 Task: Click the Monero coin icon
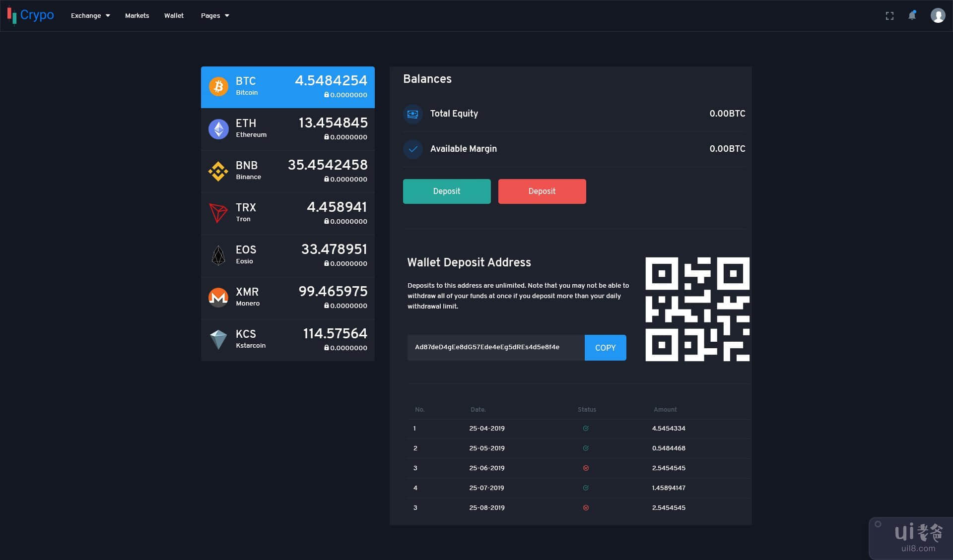tap(218, 298)
